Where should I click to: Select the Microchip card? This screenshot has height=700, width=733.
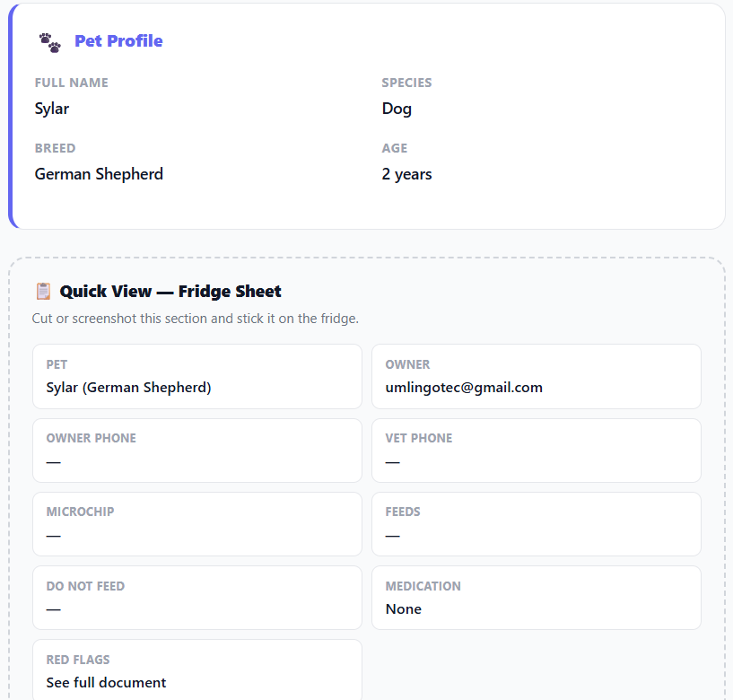point(197,524)
